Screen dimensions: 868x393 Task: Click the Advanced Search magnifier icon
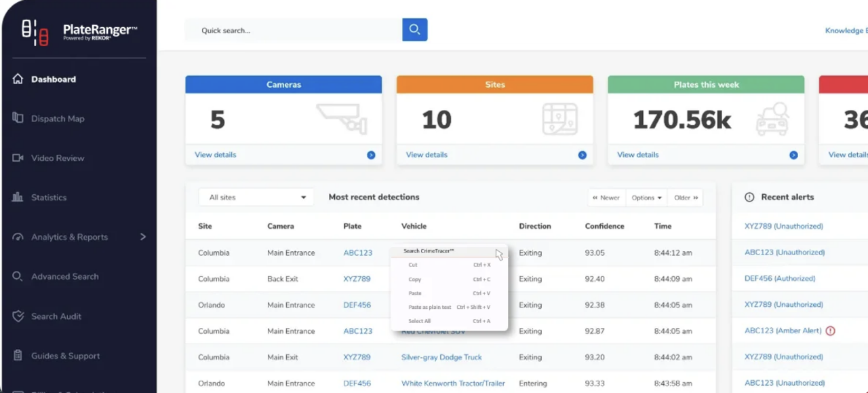click(x=18, y=276)
